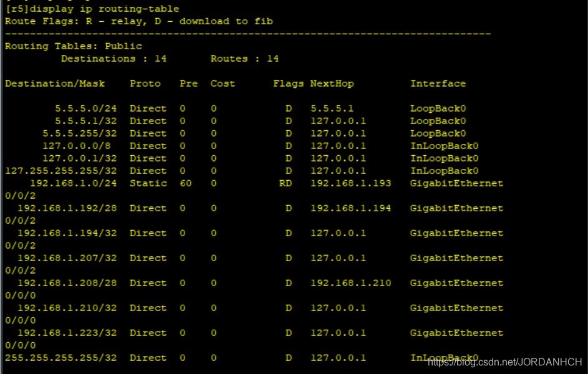Click next hop 192.168.1.193
The width and height of the screenshot is (588, 374).
pyautogui.click(x=350, y=183)
